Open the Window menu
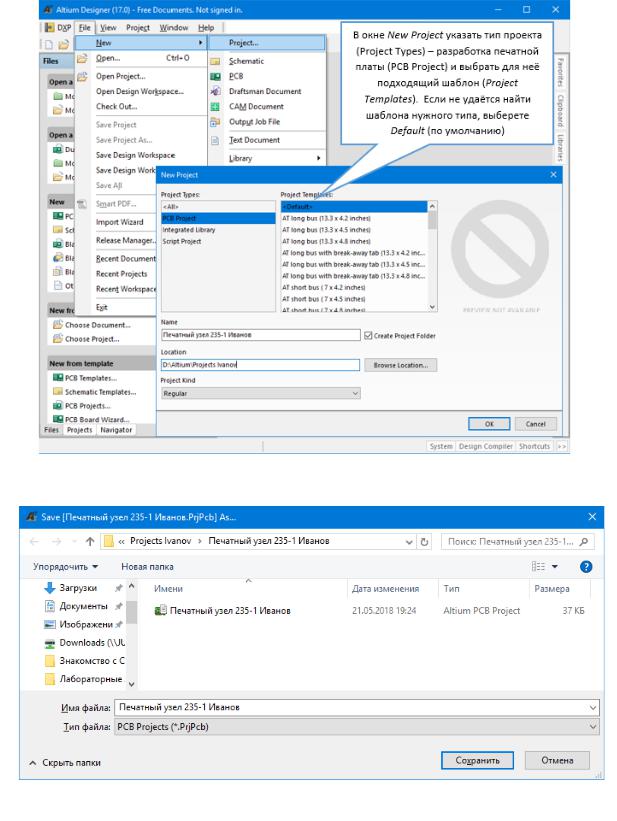 click(x=173, y=28)
